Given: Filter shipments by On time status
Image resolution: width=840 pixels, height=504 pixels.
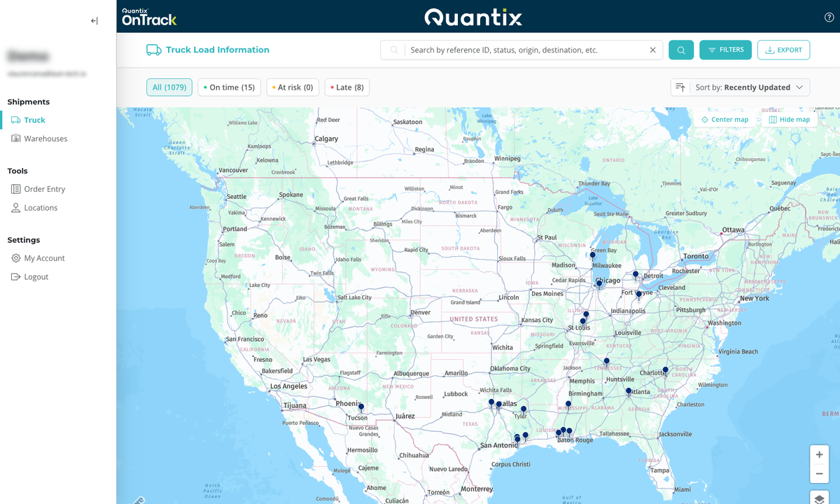Looking at the screenshot, I should point(229,87).
